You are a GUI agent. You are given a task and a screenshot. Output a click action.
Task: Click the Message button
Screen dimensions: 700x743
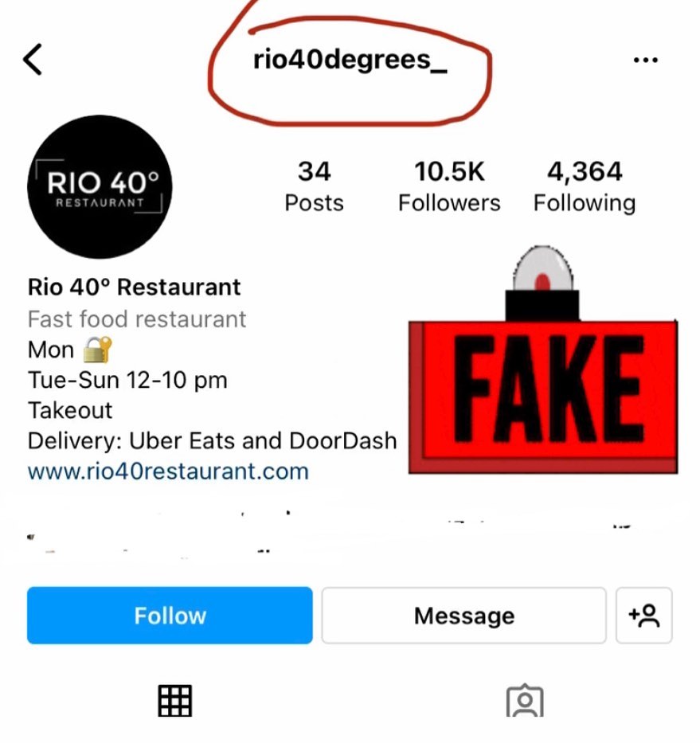464,616
